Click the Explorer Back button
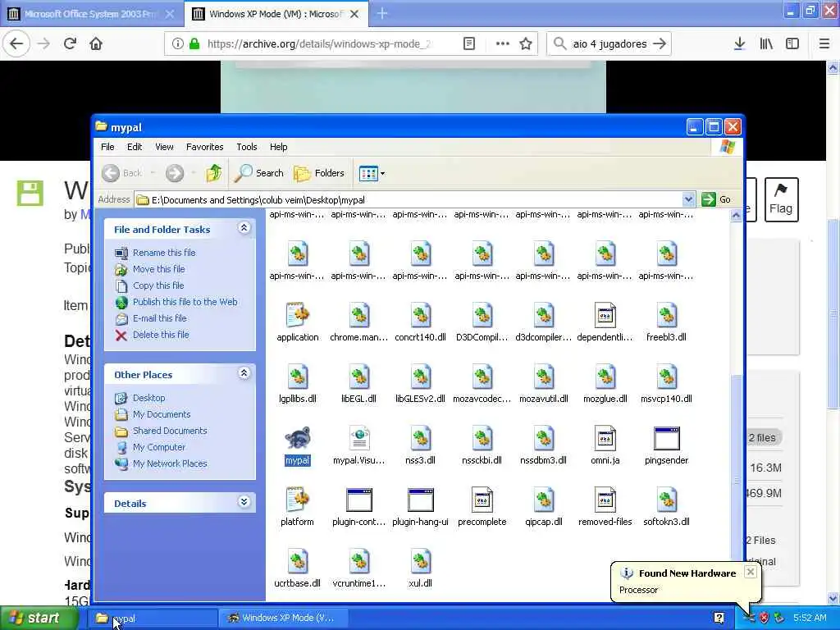Image resolution: width=840 pixels, height=630 pixels. 123,173
